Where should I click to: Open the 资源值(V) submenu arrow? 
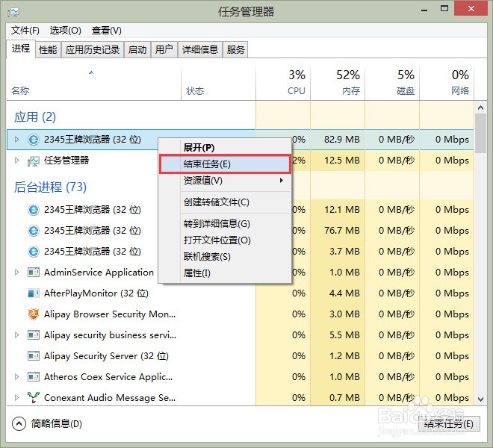pyautogui.click(x=282, y=181)
